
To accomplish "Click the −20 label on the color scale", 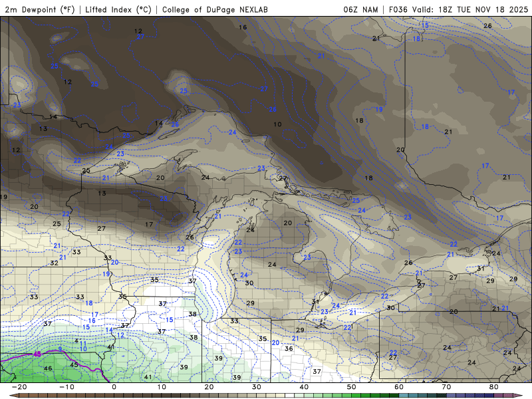I will (19, 387).
